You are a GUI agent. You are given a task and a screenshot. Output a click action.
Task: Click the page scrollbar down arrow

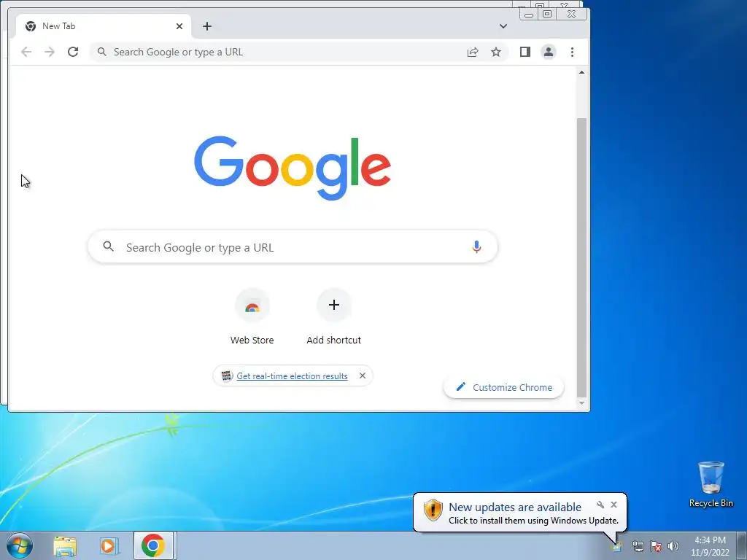[581, 403]
